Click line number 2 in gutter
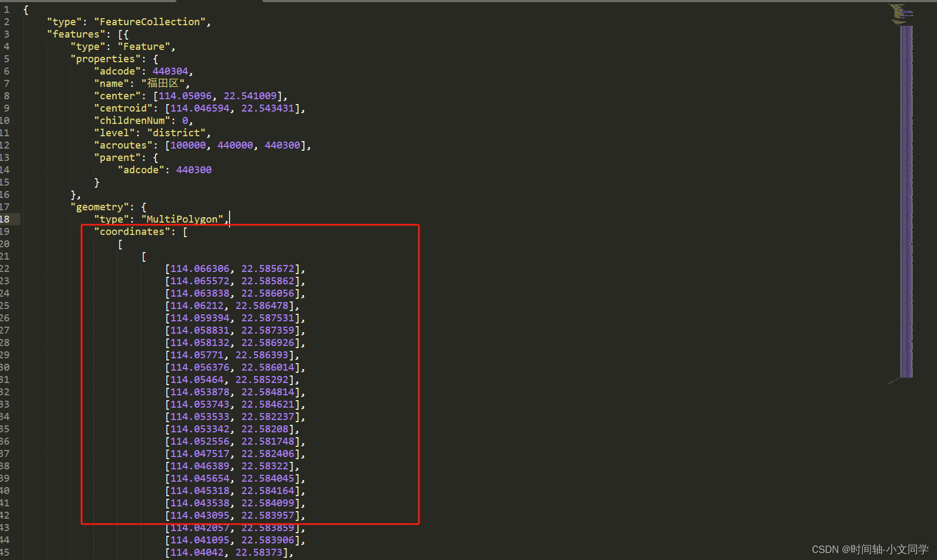Screen dimensions: 937x560 [x=6, y=22]
